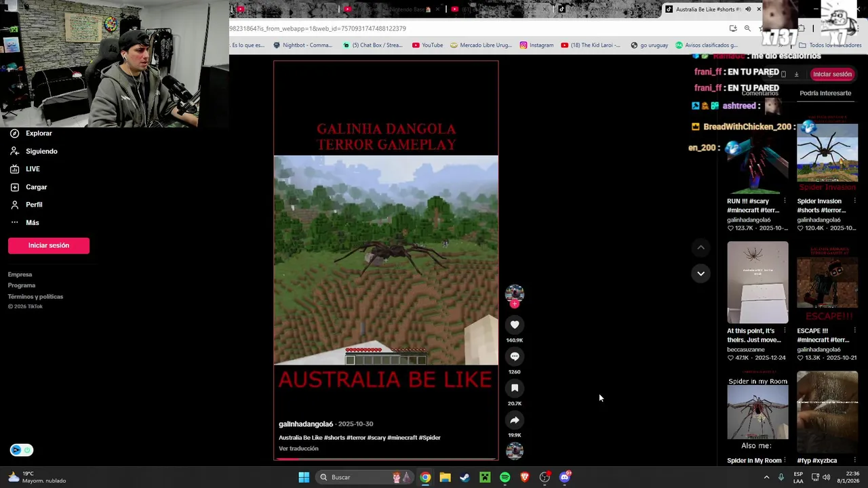Open Chrome from taskbar
The image size is (868, 488).
pos(425,477)
